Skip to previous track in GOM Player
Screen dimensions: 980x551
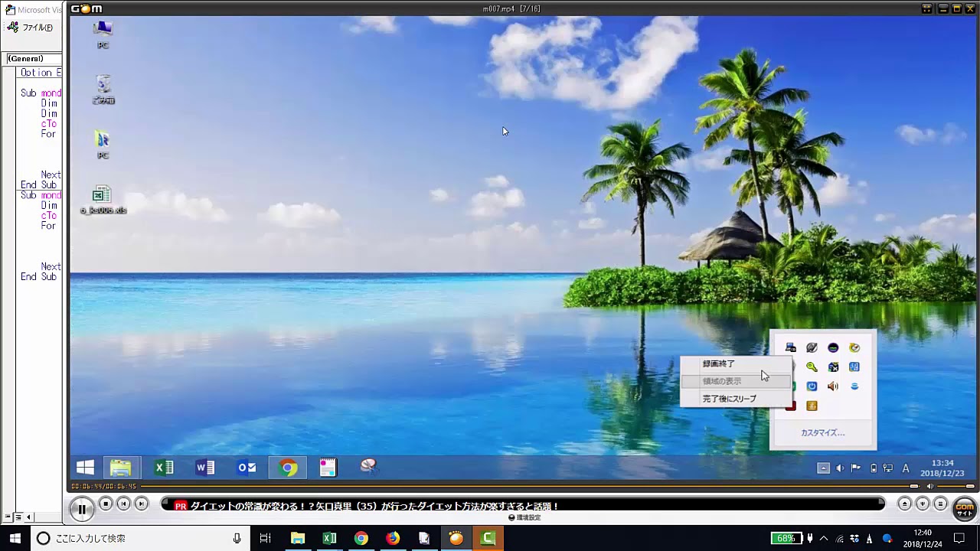click(123, 504)
